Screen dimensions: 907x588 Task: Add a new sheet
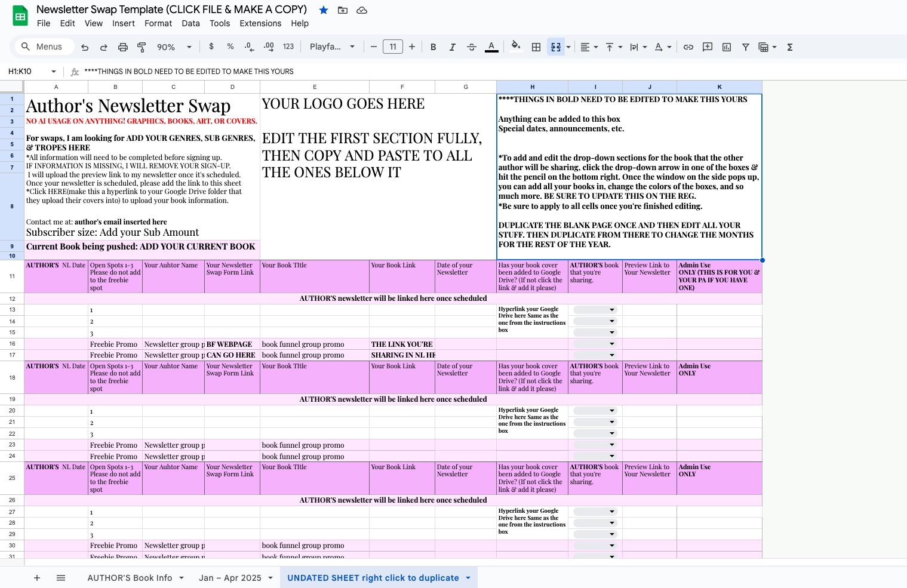[x=37, y=578]
